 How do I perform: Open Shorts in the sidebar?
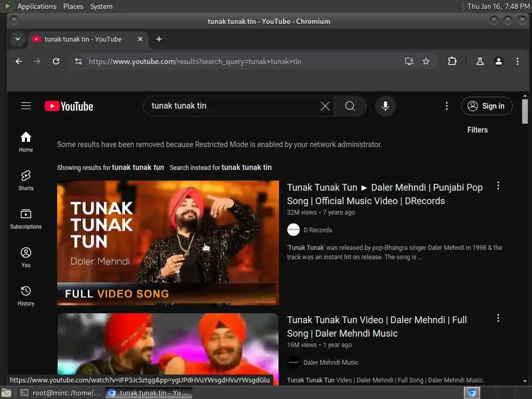(26, 180)
